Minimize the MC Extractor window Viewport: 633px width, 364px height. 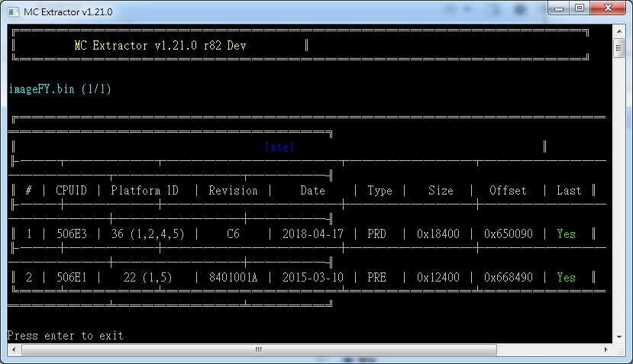click(x=559, y=8)
